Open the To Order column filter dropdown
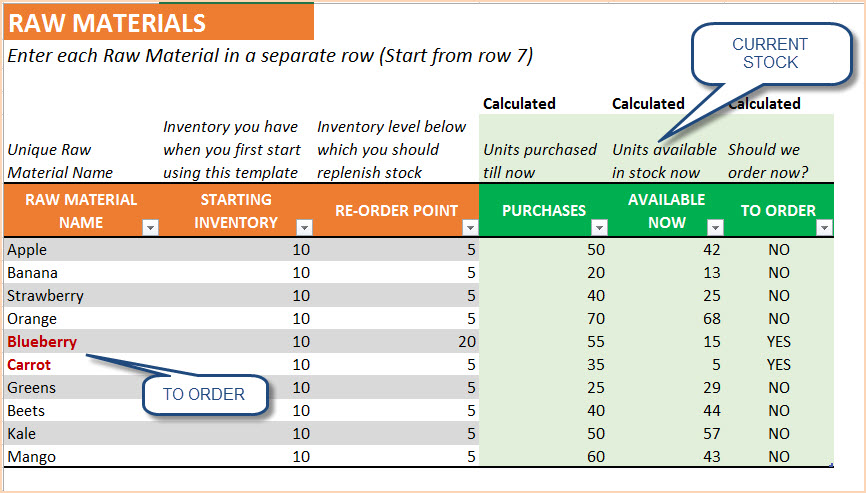The height and width of the screenshot is (493, 866). (825, 227)
